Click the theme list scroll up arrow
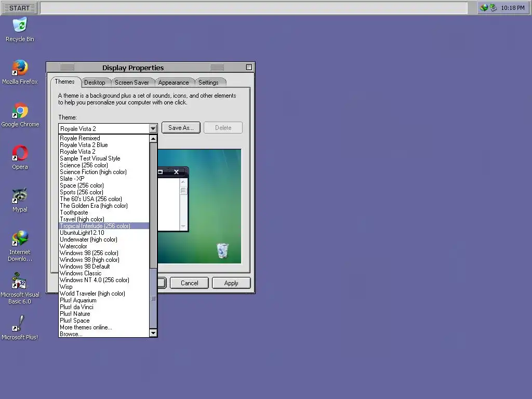Viewport: 532px width, 399px height. (x=153, y=139)
